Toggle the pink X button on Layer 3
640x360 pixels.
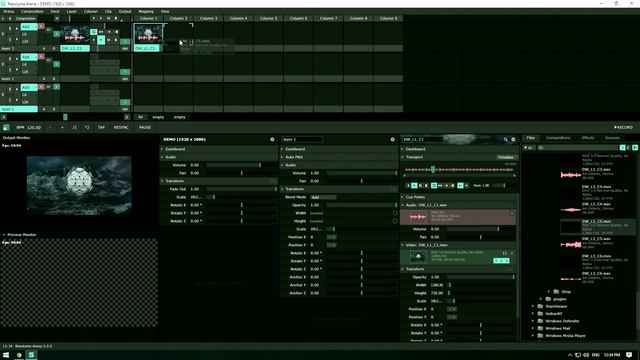(x=42, y=27)
